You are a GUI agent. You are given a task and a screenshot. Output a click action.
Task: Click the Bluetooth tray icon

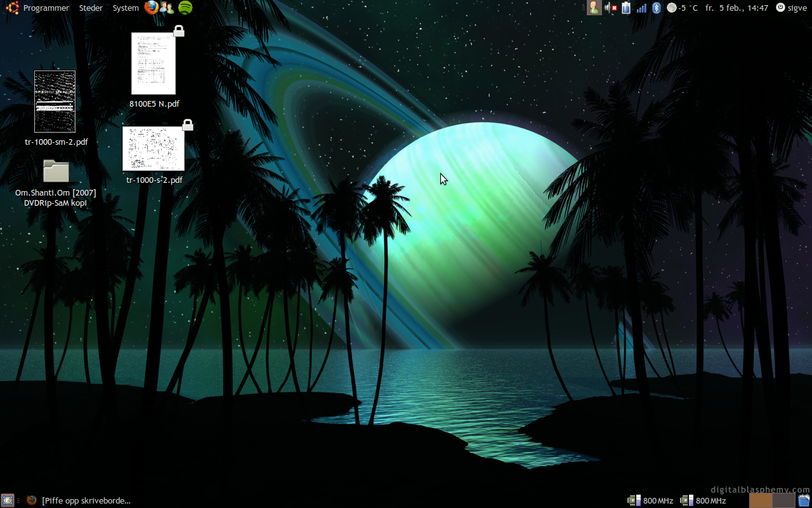click(x=657, y=8)
